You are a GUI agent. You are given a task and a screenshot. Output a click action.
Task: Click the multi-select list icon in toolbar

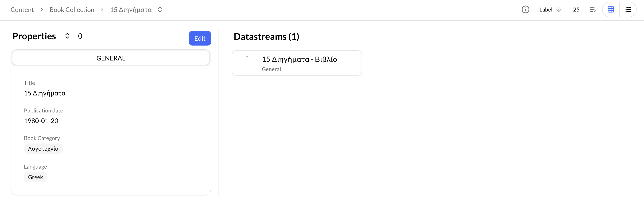click(x=592, y=9)
